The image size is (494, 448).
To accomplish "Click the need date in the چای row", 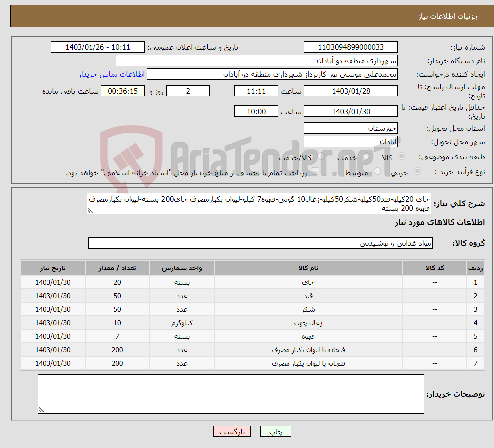I will tap(53, 282).
